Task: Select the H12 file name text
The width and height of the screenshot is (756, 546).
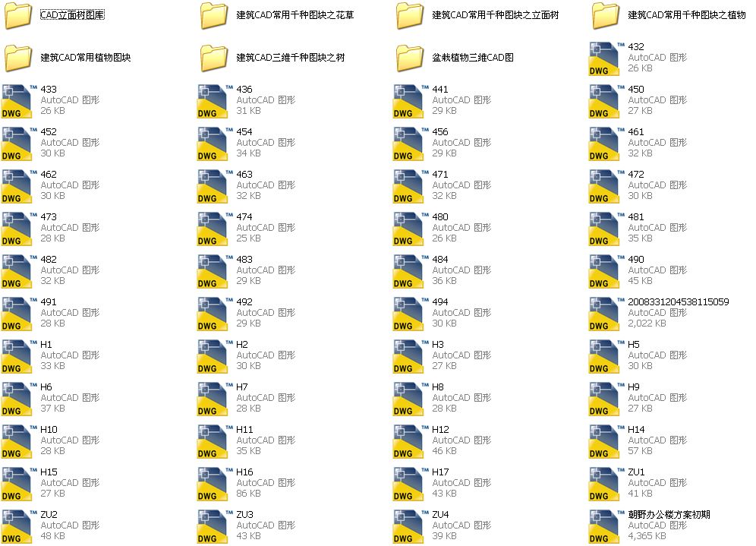Action: click(440, 430)
